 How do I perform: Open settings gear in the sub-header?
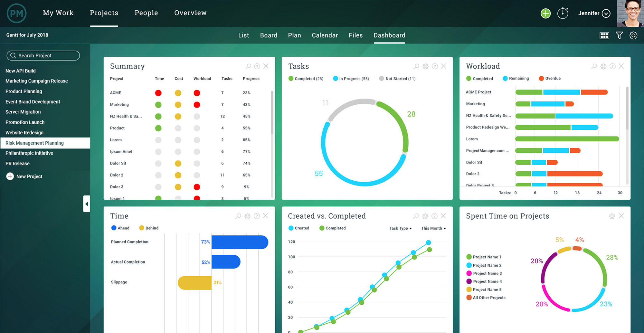[633, 35]
